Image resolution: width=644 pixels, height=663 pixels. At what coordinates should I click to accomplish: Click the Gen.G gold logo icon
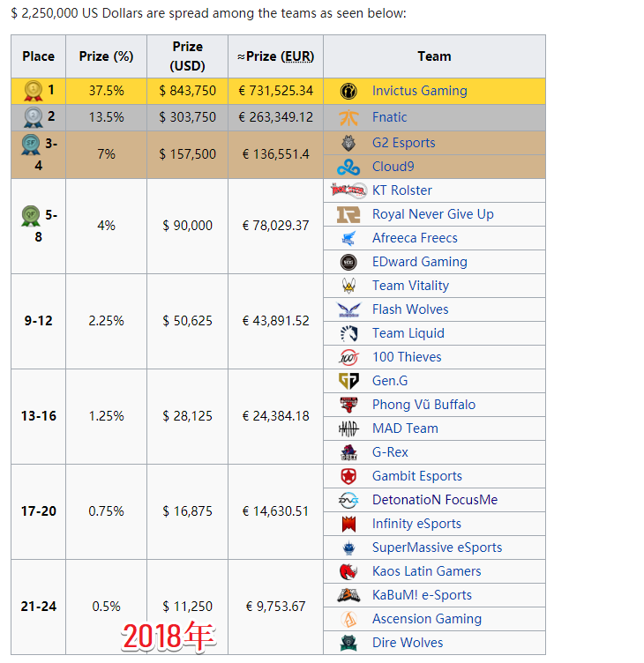[348, 381]
